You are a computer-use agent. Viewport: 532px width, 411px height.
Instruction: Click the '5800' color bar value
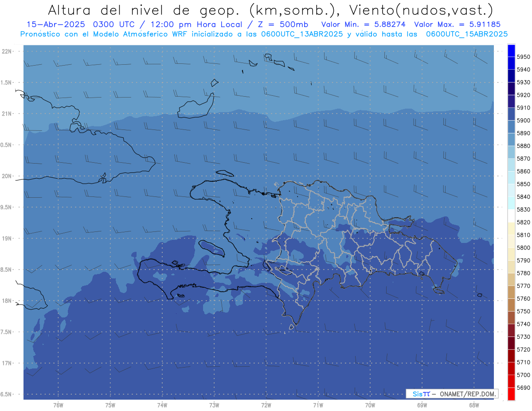pos(524,248)
